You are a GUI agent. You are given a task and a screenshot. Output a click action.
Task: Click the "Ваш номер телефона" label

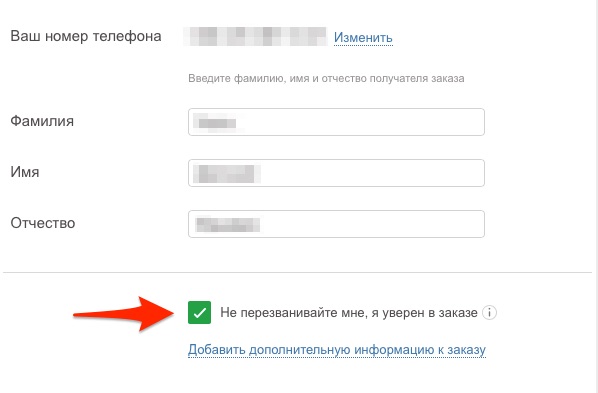click(x=86, y=36)
